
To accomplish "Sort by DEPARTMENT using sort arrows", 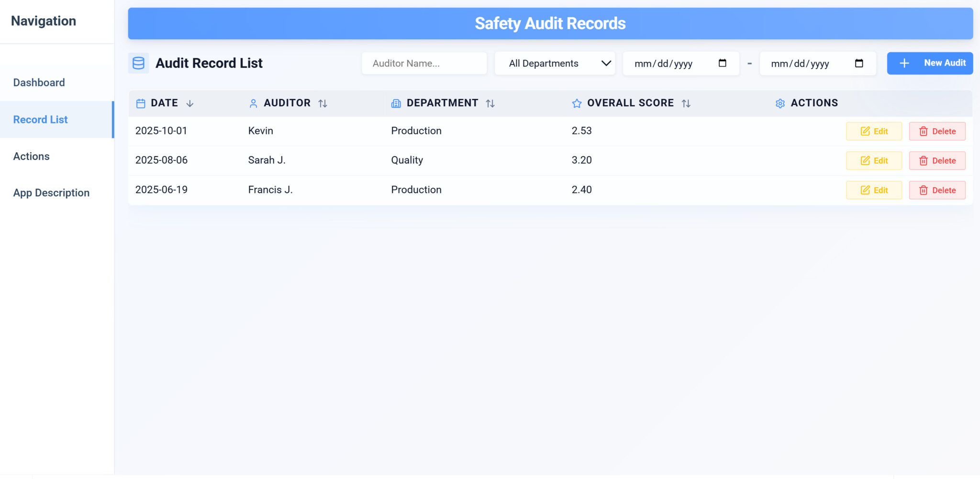I will [490, 103].
